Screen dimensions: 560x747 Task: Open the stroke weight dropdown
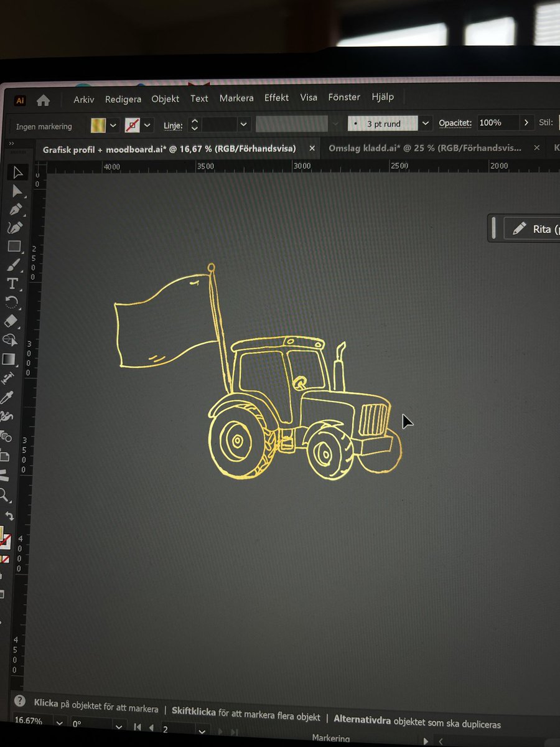point(244,125)
